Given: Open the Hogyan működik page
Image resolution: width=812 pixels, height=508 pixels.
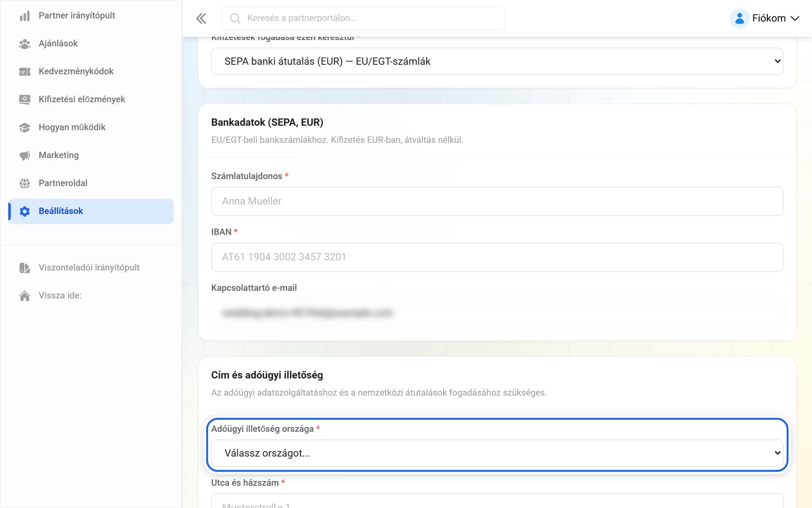Looking at the screenshot, I should click(91, 128).
